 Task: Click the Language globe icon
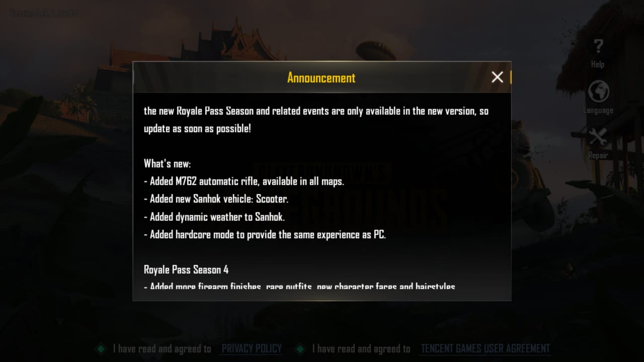(598, 92)
